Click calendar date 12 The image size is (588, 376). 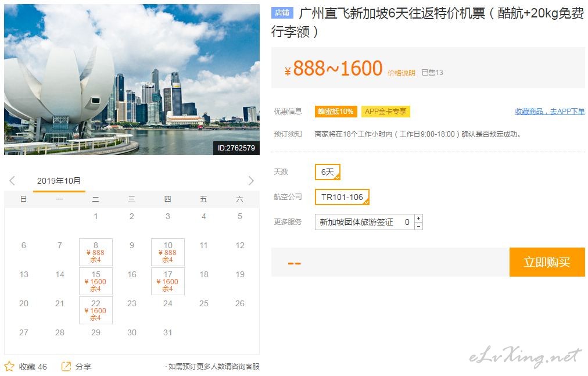coord(240,245)
